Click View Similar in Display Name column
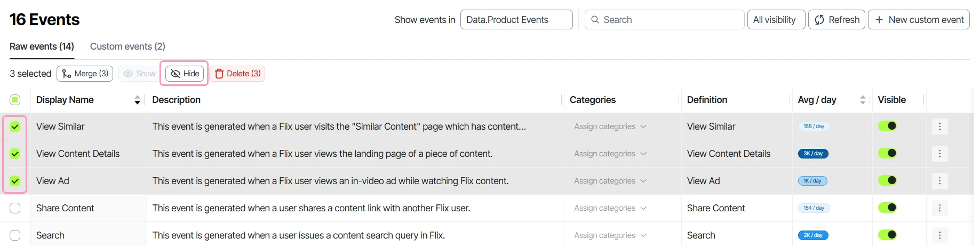Viewport: 980px width, 246px height. pyautogui.click(x=60, y=126)
